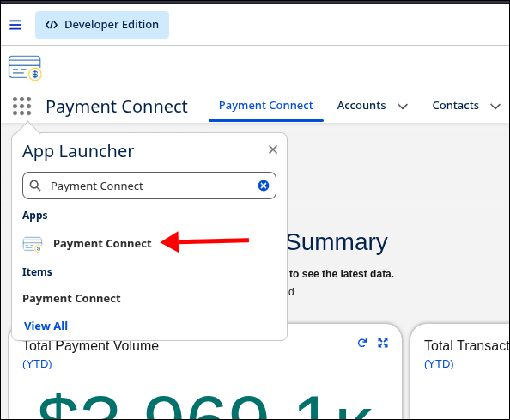510x420 pixels.
Task: Refresh the Total Payment Volume card
Action: [362, 343]
